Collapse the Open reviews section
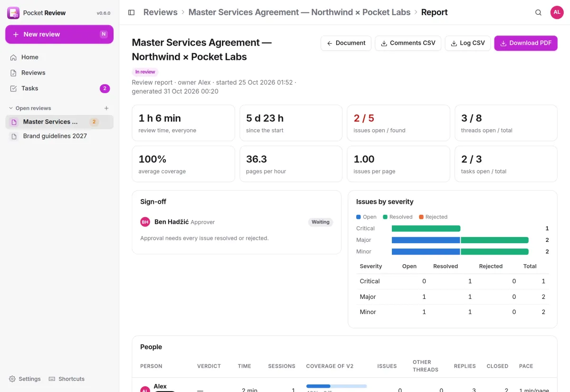The image size is (570, 392). [x=30, y=108]
